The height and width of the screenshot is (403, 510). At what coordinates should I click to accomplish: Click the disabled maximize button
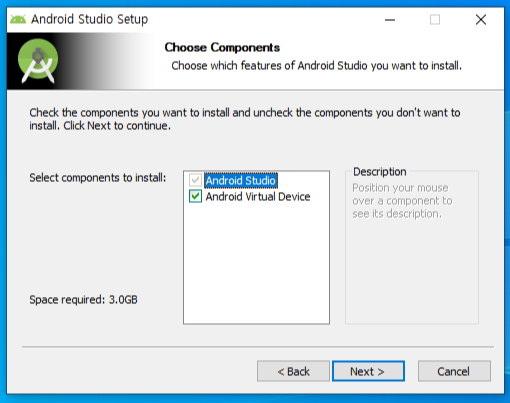point(435,20)
